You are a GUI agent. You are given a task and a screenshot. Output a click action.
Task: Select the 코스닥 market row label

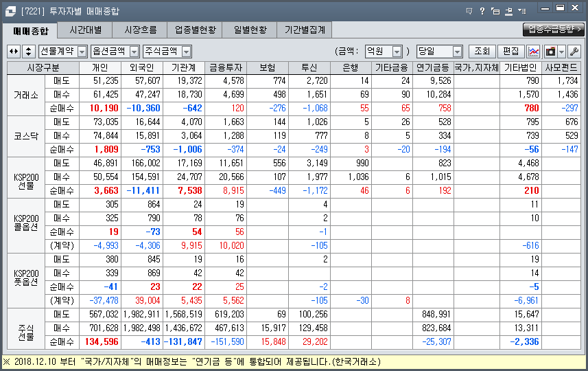(26, 136)
